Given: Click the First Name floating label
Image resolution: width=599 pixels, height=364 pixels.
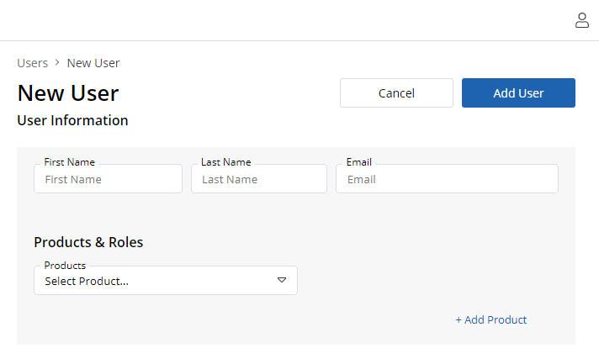Looking at the screenshot, I should tap(69, 162).
